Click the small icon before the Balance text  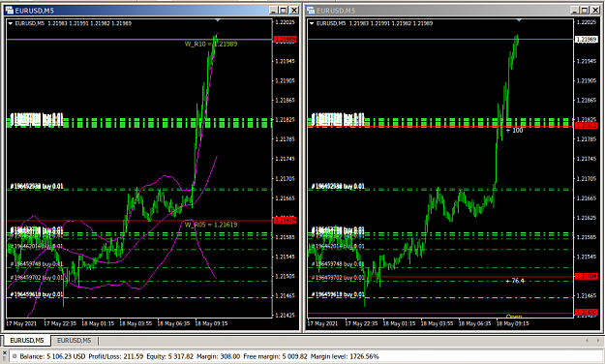coord(14,356)
